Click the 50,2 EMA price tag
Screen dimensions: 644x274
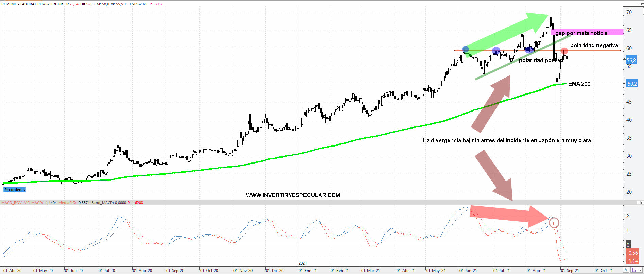(x=632, y=84)
